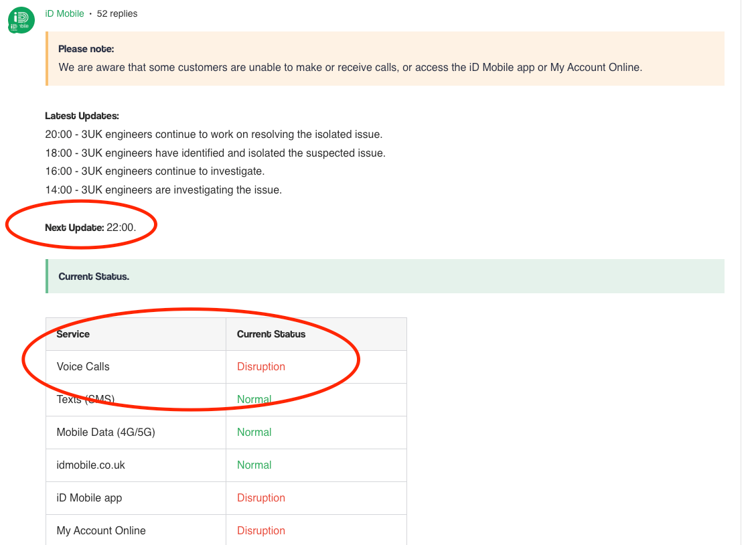Viewport: 756px width, 545px height.
Task: Click the 14:00 investigating the issue line
Action: coord(164,190)
